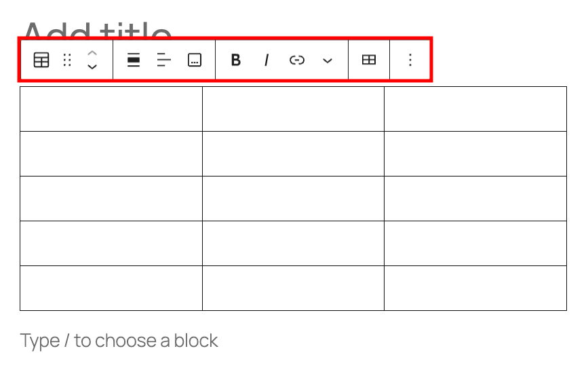Select the bottom-left table cell

[111, 288]
